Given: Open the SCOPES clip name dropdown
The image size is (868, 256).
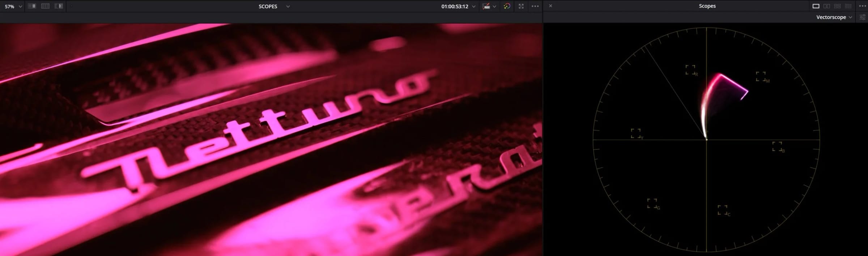Looking at the screenshot, I should point(274,7).
